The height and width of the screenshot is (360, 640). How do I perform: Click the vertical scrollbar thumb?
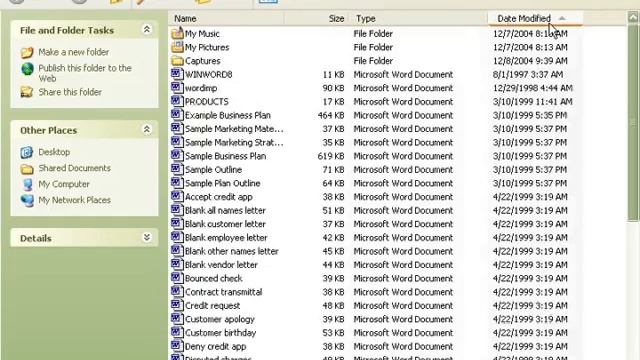point(633,124)
